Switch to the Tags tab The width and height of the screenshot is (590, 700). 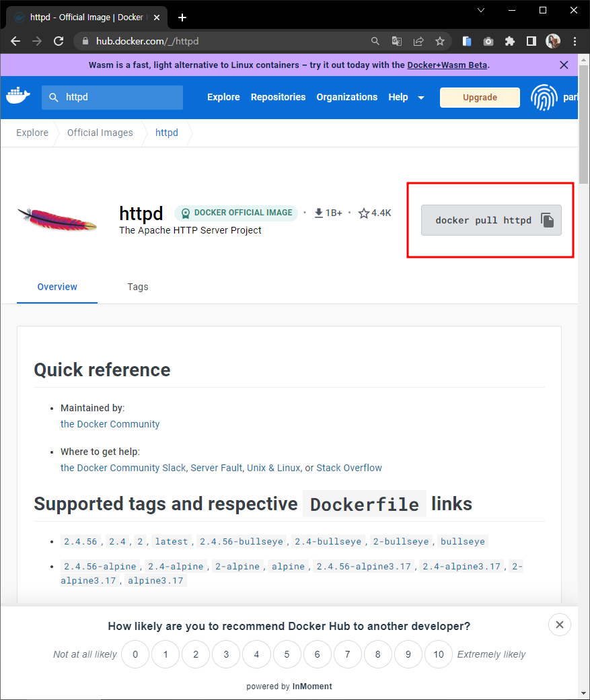click(x=137, y=287)
